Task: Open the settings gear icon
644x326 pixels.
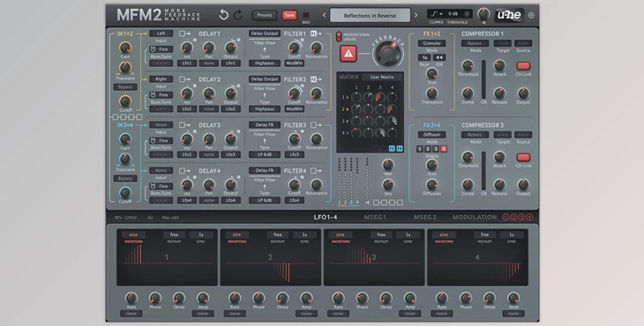Action: pyautogui.click(x=531, y=15)
